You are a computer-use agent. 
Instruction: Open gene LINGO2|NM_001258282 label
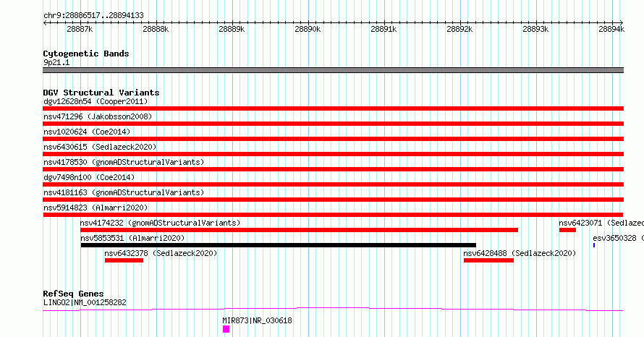(85, 302)
